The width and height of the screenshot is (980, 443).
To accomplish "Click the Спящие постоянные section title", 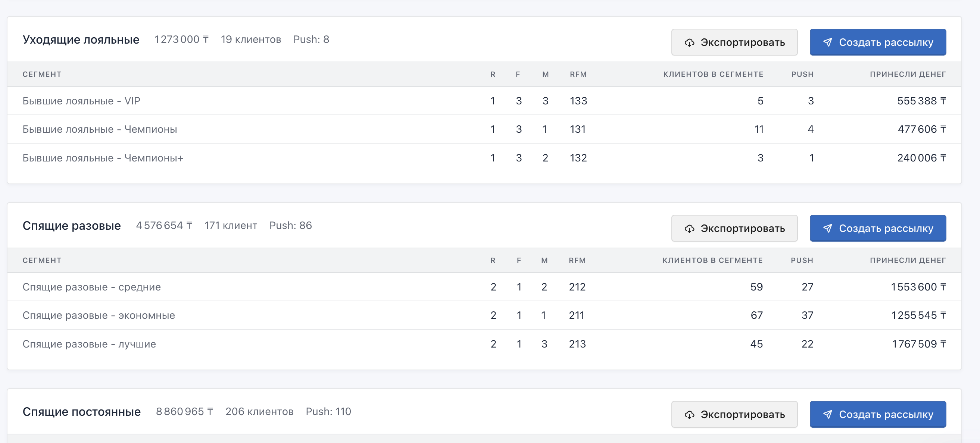I will point(81,411).
